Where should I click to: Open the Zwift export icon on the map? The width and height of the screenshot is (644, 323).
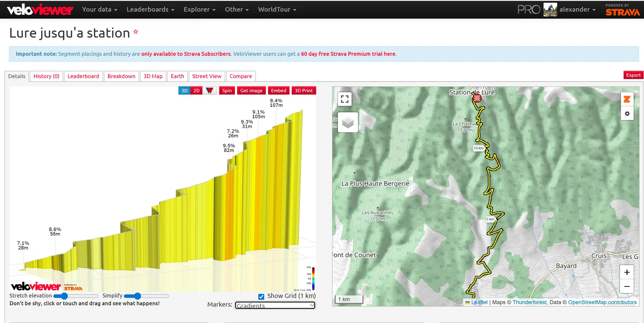[x=627, y=99]
